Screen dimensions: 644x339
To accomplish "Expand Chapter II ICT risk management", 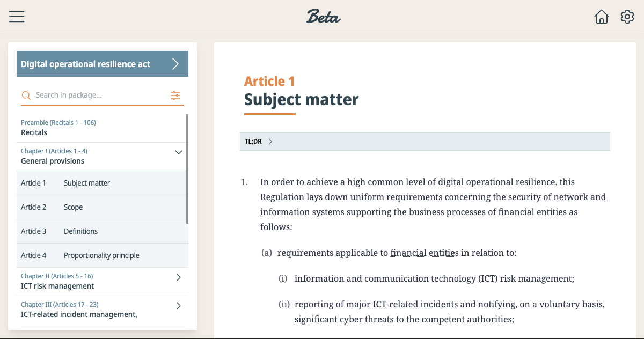I will pyautogui.click(x=179, y=277).
